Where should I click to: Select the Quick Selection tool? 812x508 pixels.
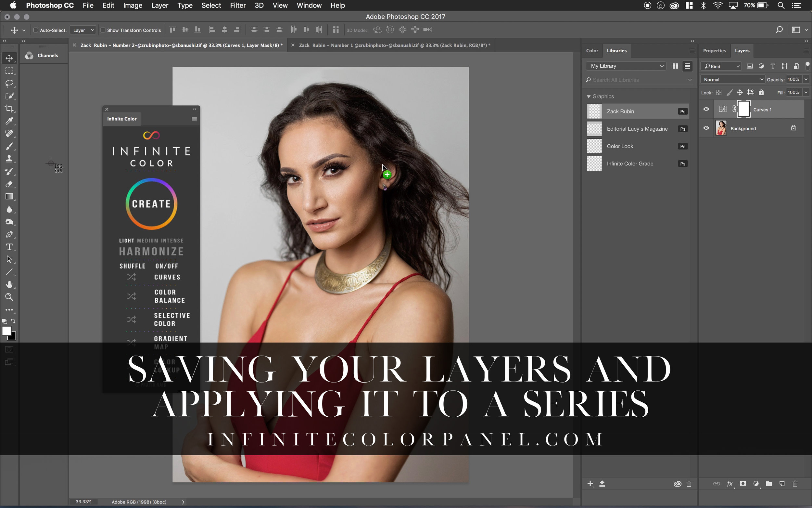click(9, 96)
